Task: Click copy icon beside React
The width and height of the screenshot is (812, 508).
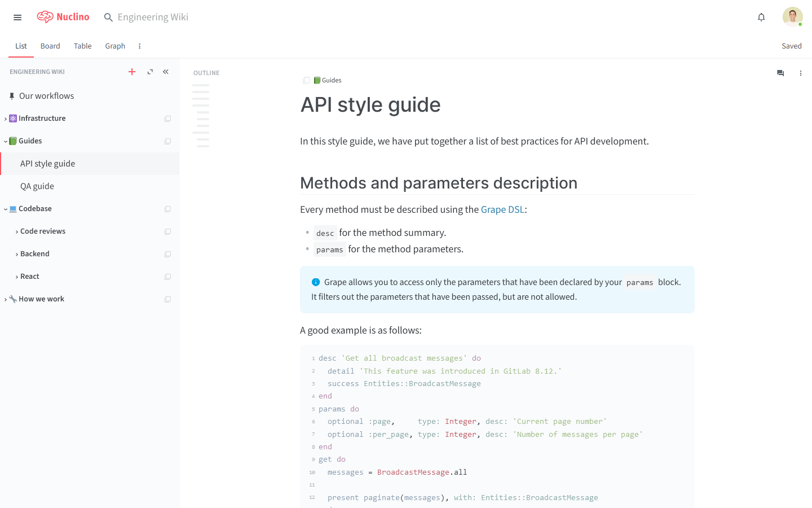Action: (167, 277)
